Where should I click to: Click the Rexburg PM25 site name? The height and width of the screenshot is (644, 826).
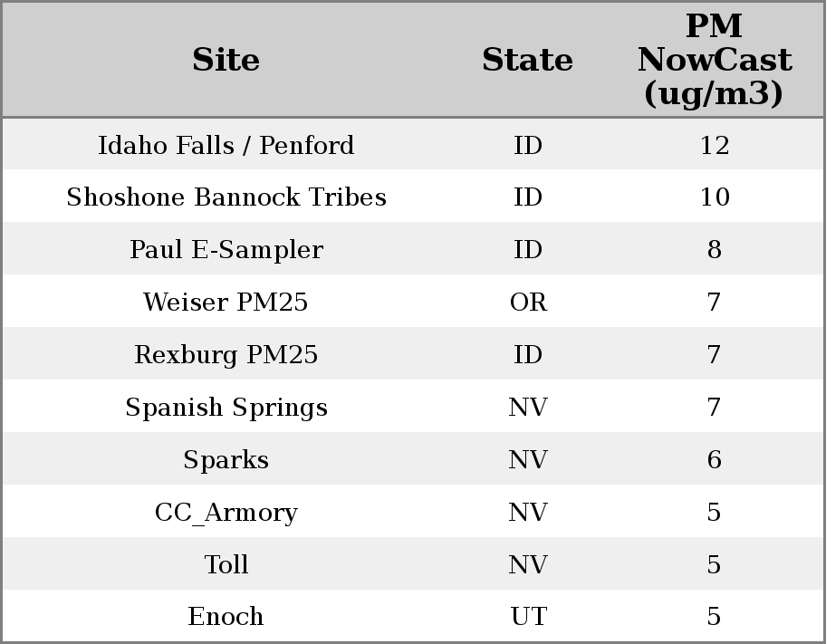226,355
